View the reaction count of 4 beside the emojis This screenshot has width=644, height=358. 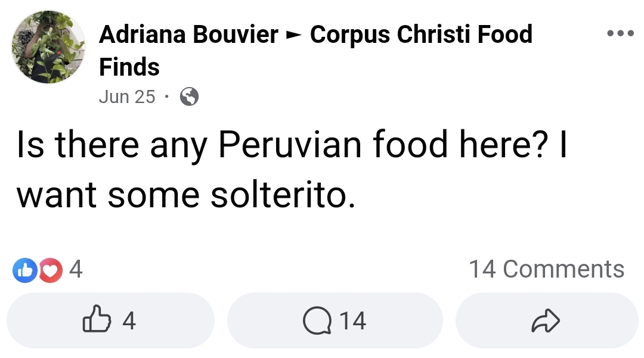pyautogui.click(x=76, y=269)
